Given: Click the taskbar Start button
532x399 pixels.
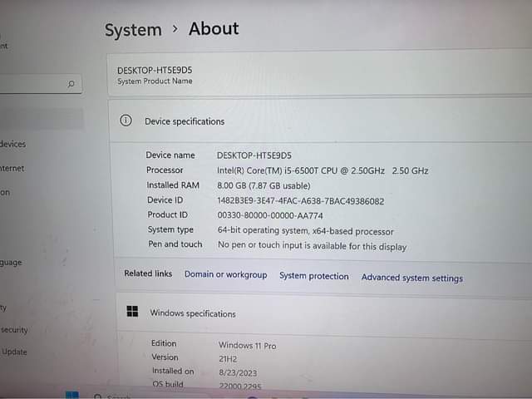Looking at the screenshot, I should tap(72, 396).
